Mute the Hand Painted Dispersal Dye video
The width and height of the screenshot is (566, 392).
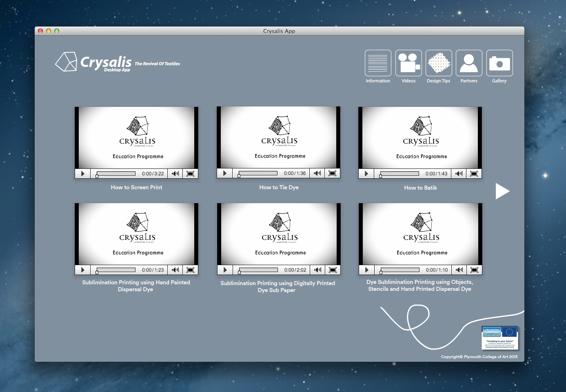point(175,270)
